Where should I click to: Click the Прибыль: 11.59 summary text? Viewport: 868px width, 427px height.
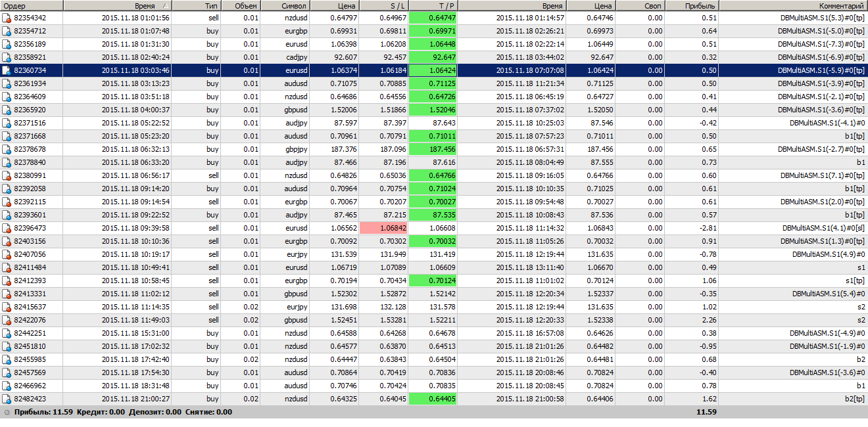coord(43,412)
